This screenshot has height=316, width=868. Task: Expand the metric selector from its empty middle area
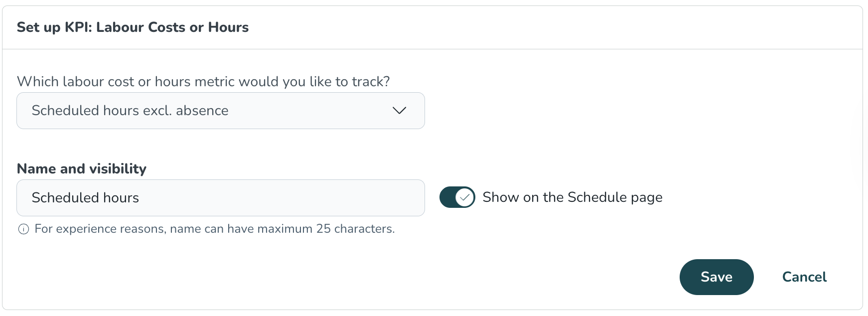click(309, 111)
